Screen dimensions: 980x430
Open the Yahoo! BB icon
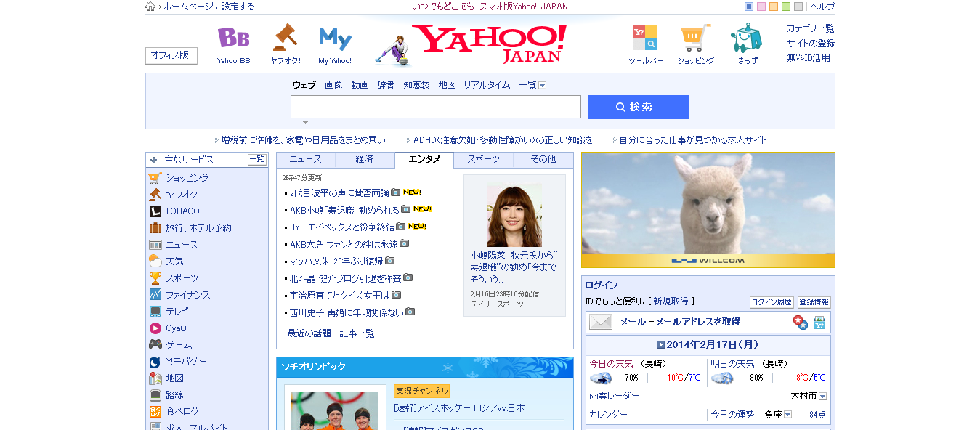pos(233,38)
